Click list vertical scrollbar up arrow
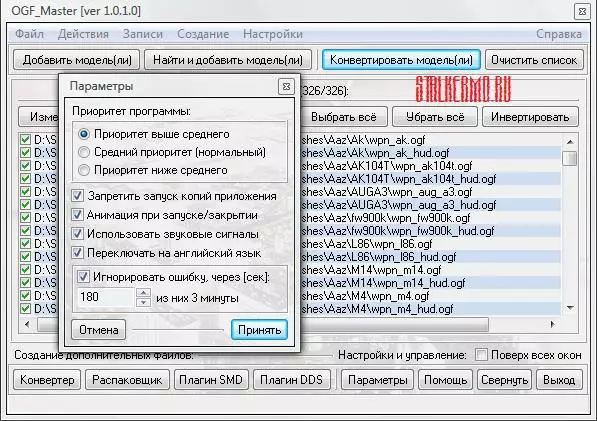The height and width of the screenshot is (421, 597). point(570,142)
